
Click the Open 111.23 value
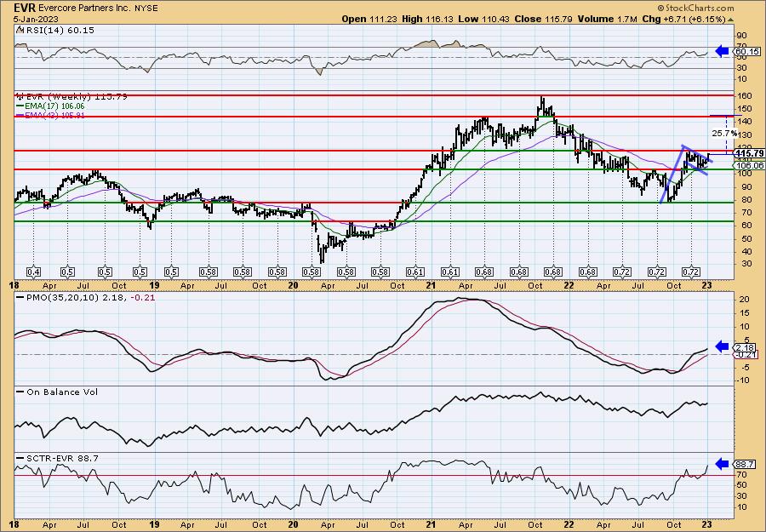369,19
